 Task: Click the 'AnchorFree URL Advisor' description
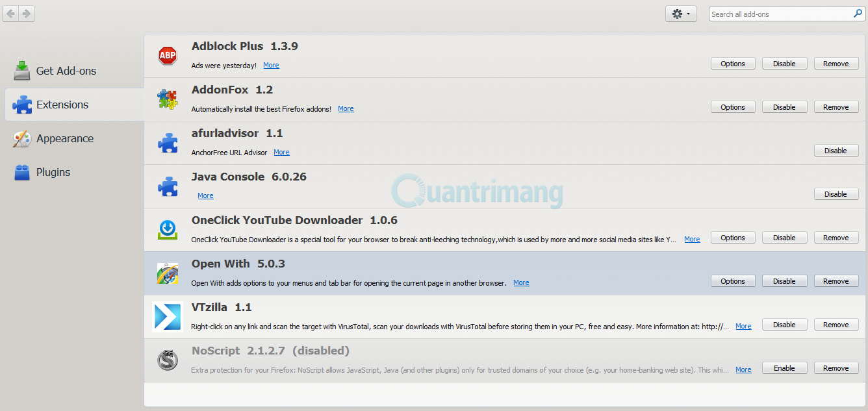coord(229,153)
